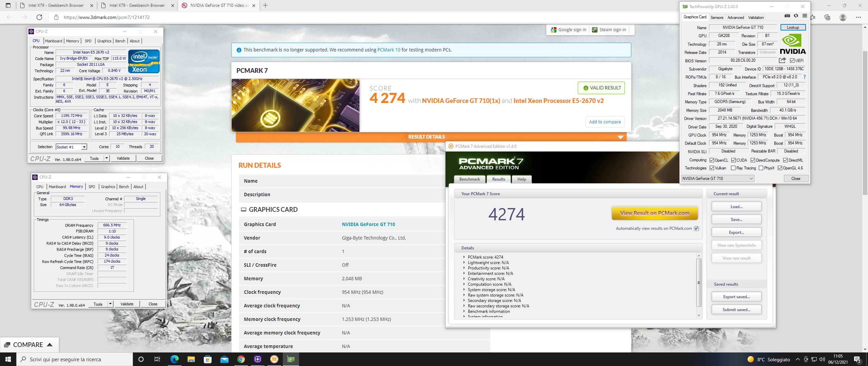The width and height of the screenshot is (868, 366).
Task: Open the browser profile avatar
Action: click(843, 17)
